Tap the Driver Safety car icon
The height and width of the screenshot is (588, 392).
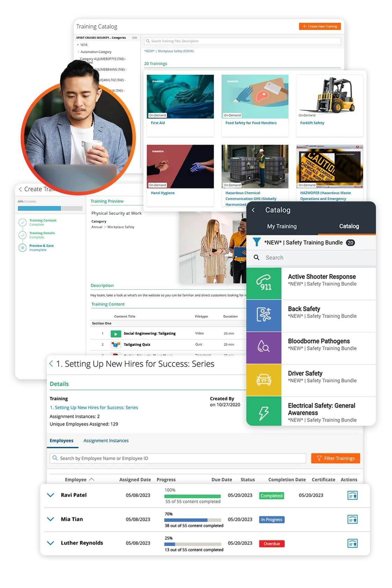(264, 380)
